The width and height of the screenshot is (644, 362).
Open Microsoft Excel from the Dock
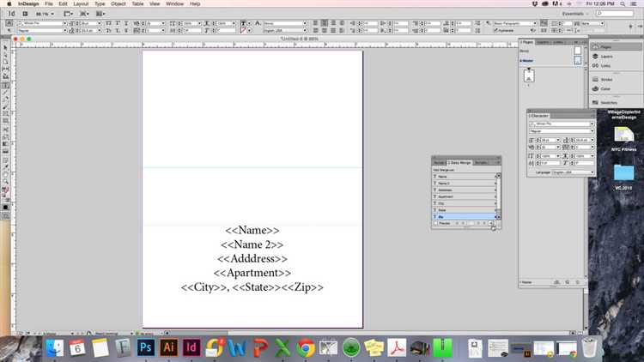(x=283, y=348)
